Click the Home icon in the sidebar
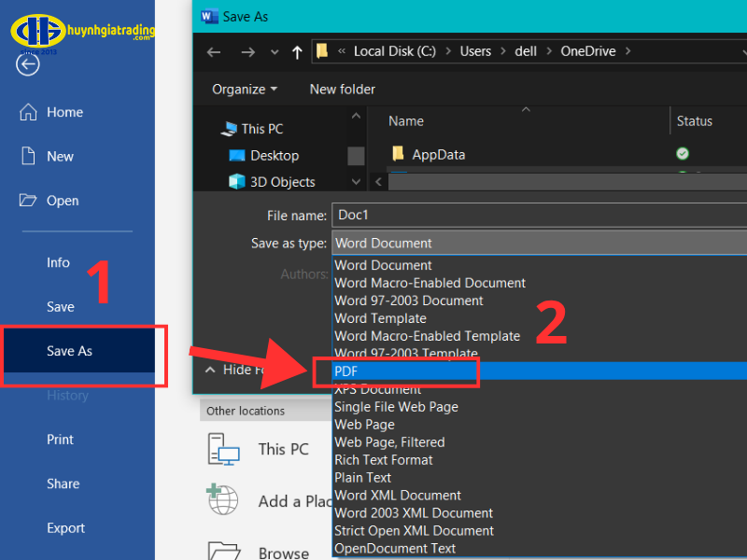Image resolution: width=747 pixels, height=560 pixels. (x=28, y=112)
